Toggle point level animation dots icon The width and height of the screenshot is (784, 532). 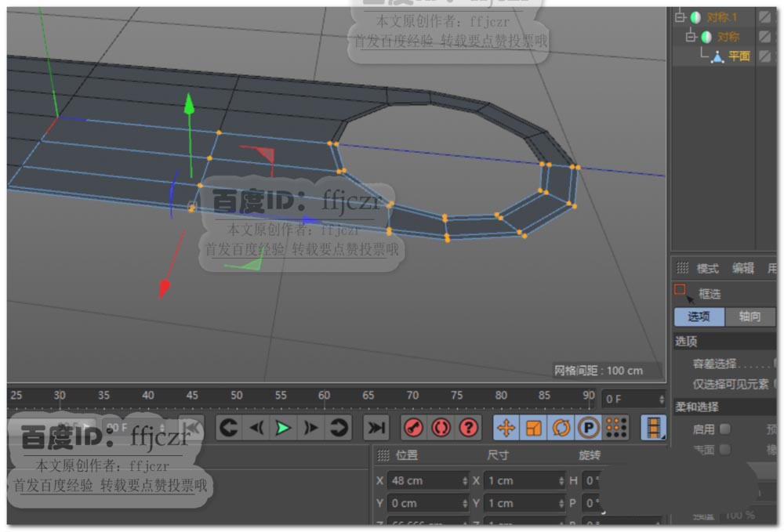[616, 428]
